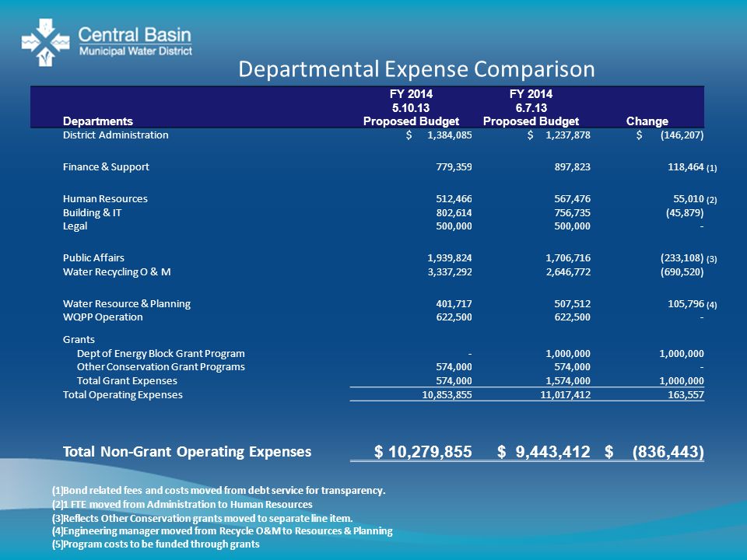
Task: Click footnote marker (1) beside 118,464
Action: tap(712, 168)
